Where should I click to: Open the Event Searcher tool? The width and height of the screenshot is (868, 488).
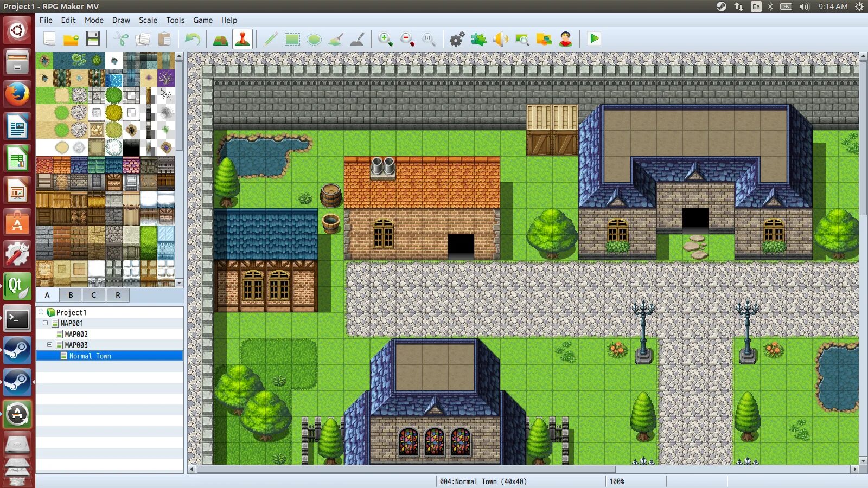522,39
